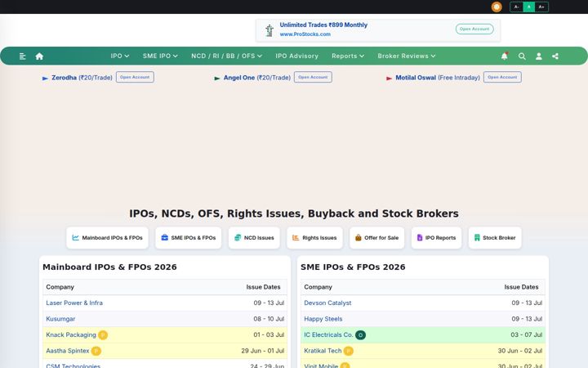The height and width of the screenshot is (368, 588).
Task: Open the home page icon
Action: (39, 56)
